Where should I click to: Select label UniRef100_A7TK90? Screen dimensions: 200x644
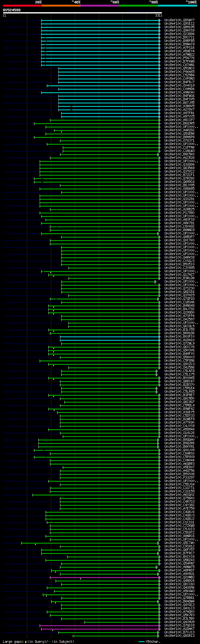click(179, 423)
